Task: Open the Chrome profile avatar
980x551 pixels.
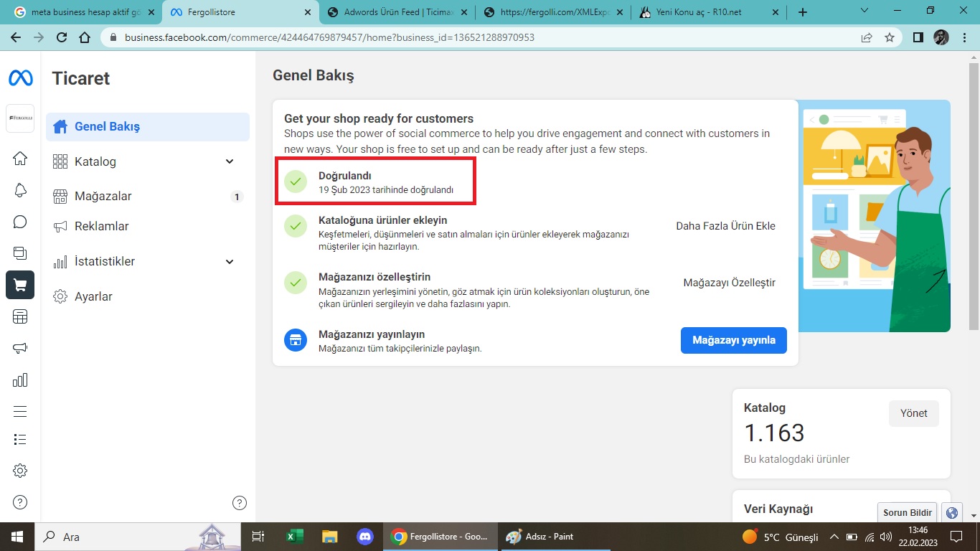Action: pos(941,37)
